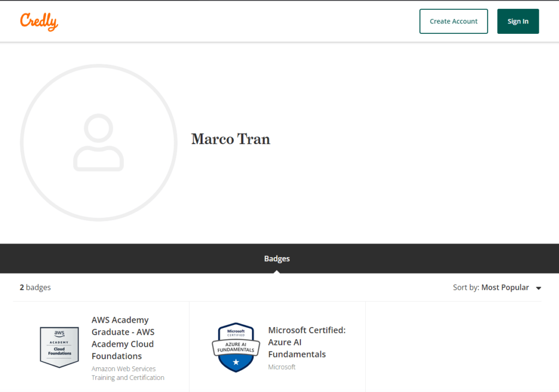Image resolution: width=559 pixels, height=392 pixels.
Task: Click the Microsoft issuer name
Action: point(282,366)
